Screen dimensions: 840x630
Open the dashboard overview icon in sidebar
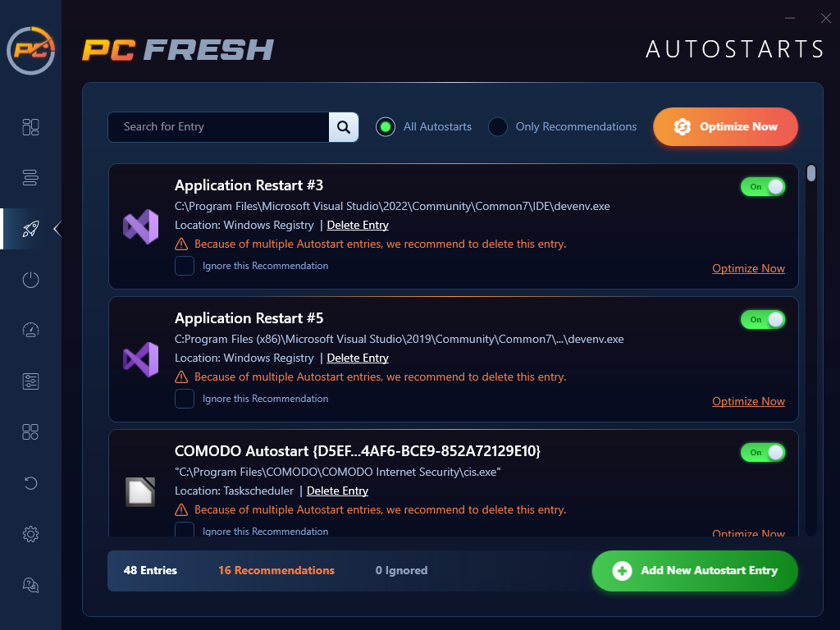[30, 127]
